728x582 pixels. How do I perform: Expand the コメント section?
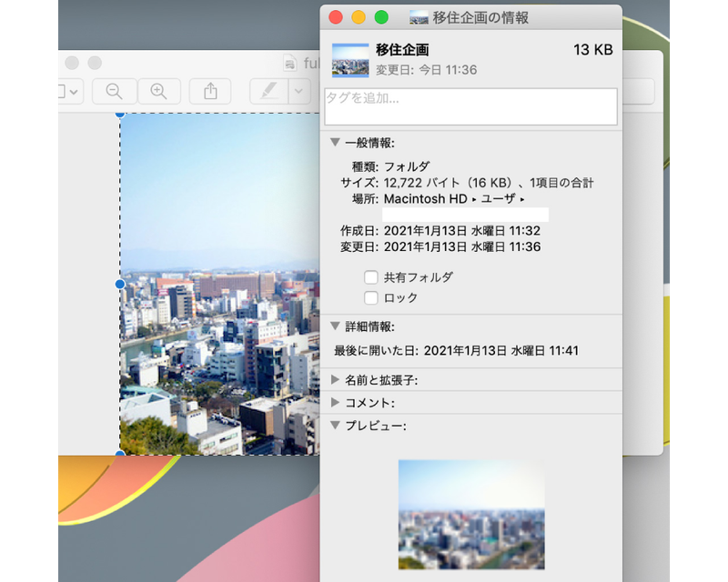pos(335,402)
